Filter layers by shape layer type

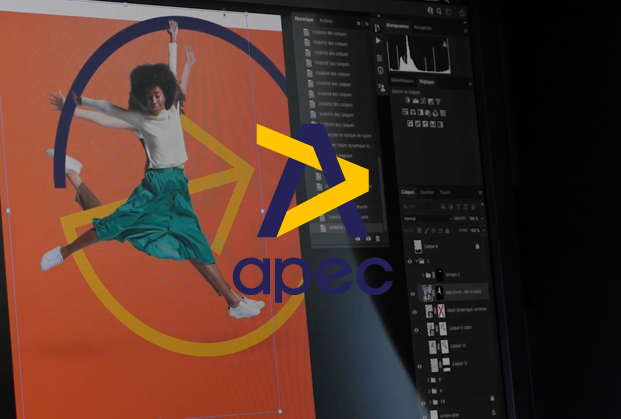466,207
